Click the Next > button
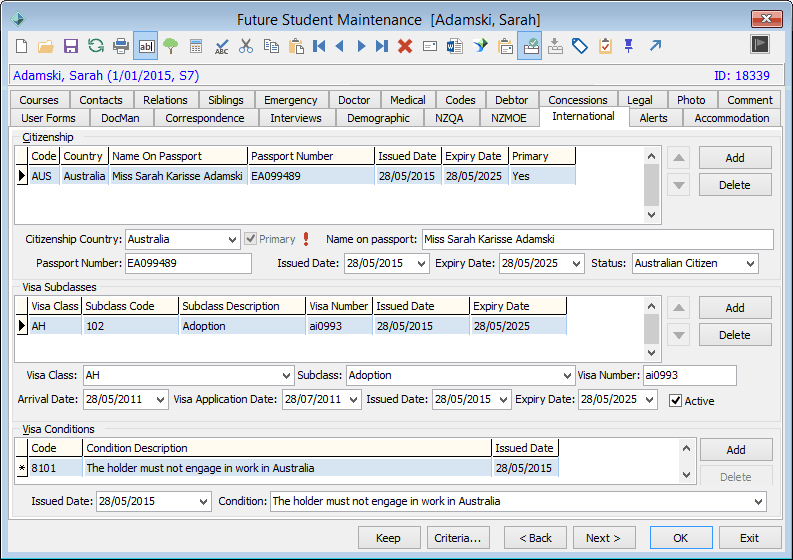 [603, 538]
